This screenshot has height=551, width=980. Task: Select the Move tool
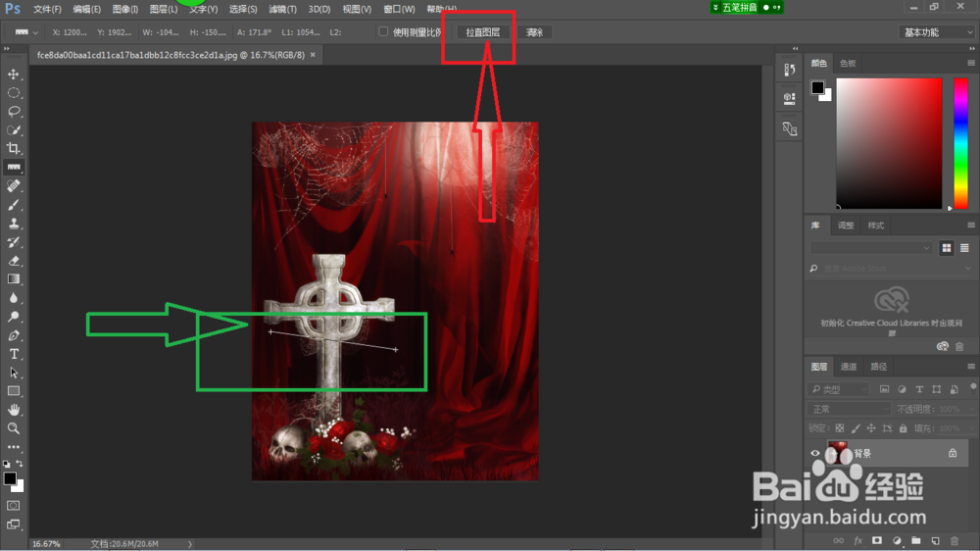click(13, 75)
